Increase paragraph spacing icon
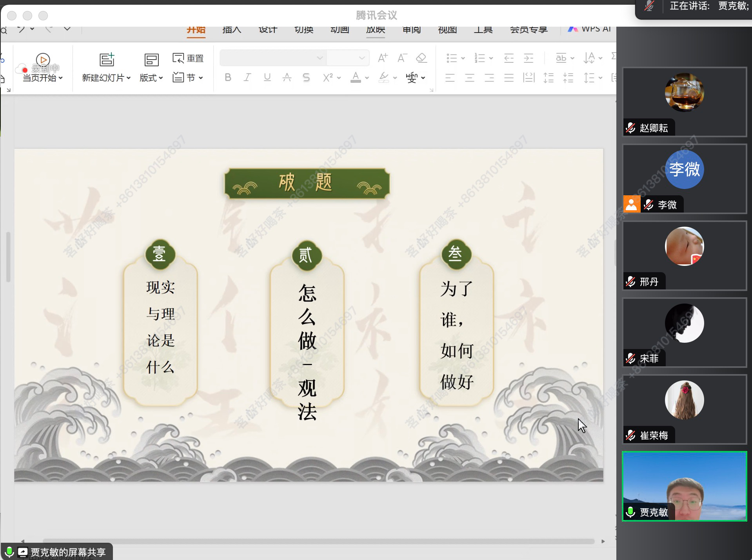This screenshot has height=560, width=752. click(549, 78)
